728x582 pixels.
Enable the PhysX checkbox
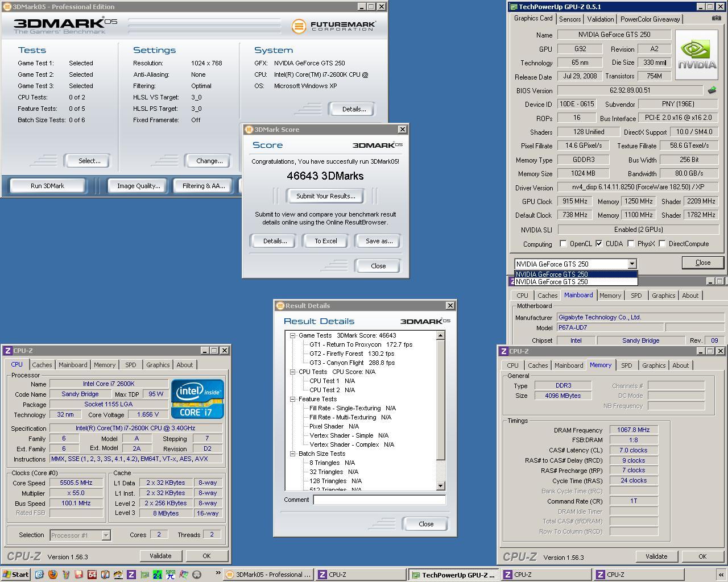tap(631, 244)
